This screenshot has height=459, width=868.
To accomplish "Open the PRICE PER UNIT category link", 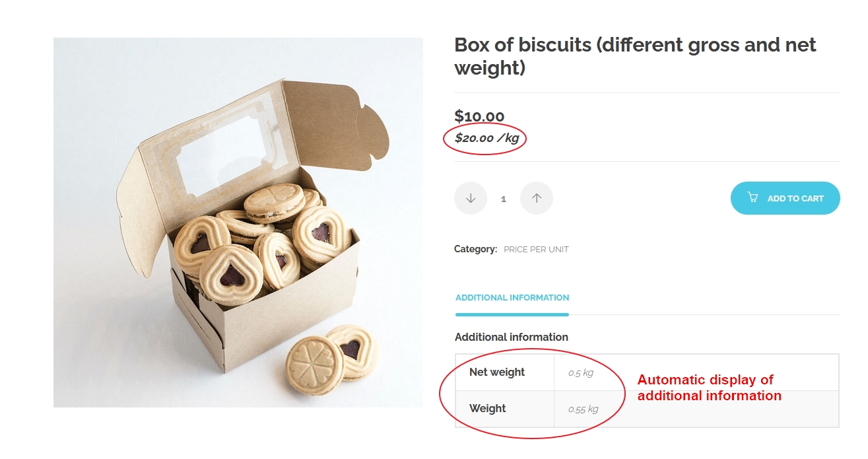I will 536,249.
